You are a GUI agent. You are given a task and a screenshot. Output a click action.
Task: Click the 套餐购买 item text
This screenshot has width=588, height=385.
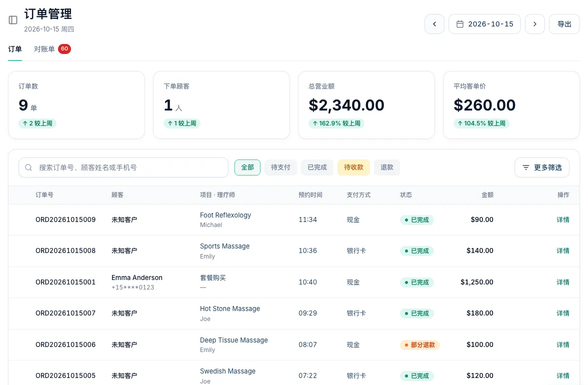point(212,278)
